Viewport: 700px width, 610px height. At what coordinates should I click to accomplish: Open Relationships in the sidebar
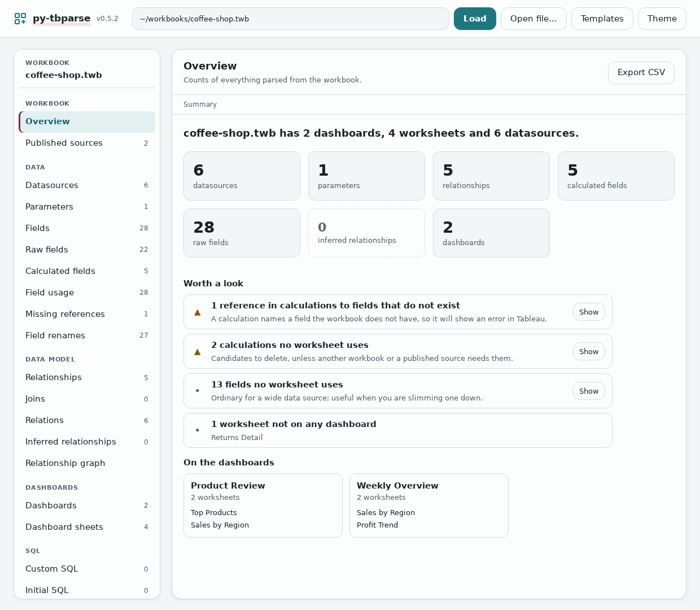pos(87,378)
